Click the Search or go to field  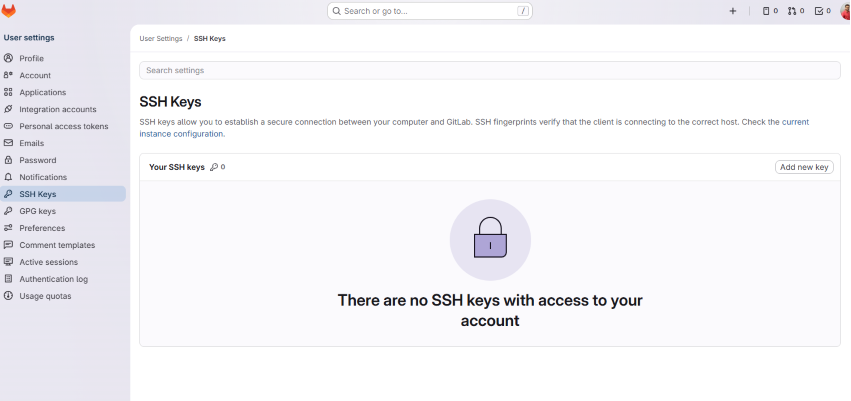[430, 11]
